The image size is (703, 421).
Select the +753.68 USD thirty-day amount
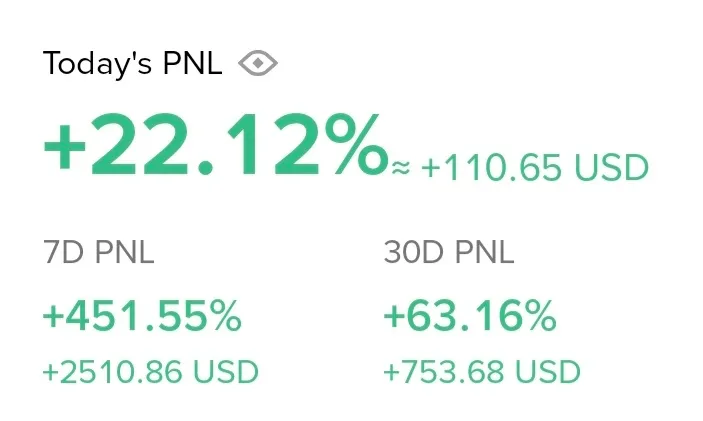[x=482, y=373]
